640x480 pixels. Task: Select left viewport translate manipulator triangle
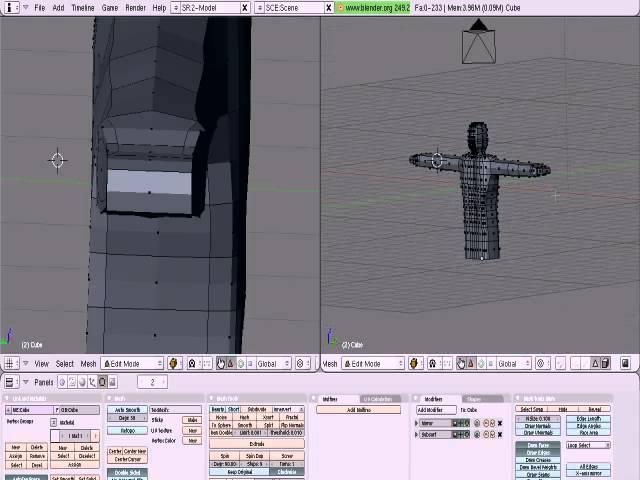tap(231, 363)
